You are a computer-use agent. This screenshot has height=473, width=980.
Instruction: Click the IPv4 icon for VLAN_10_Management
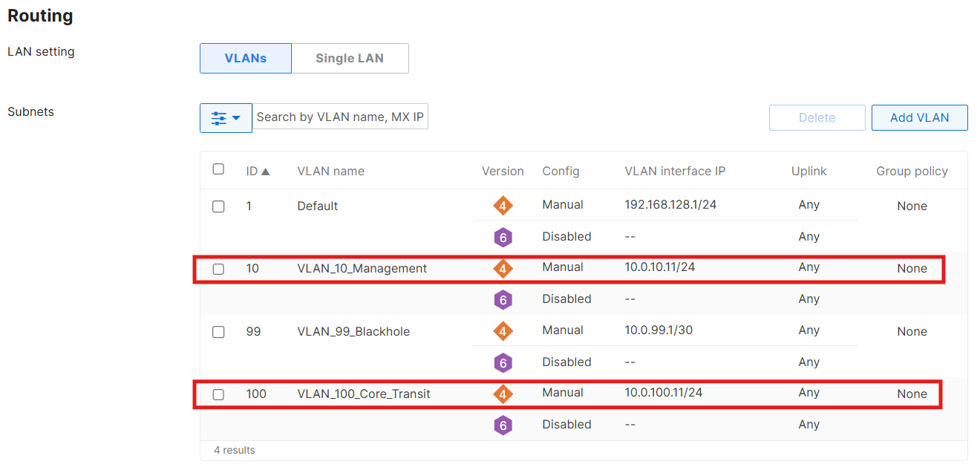click(x=503, y=268)
